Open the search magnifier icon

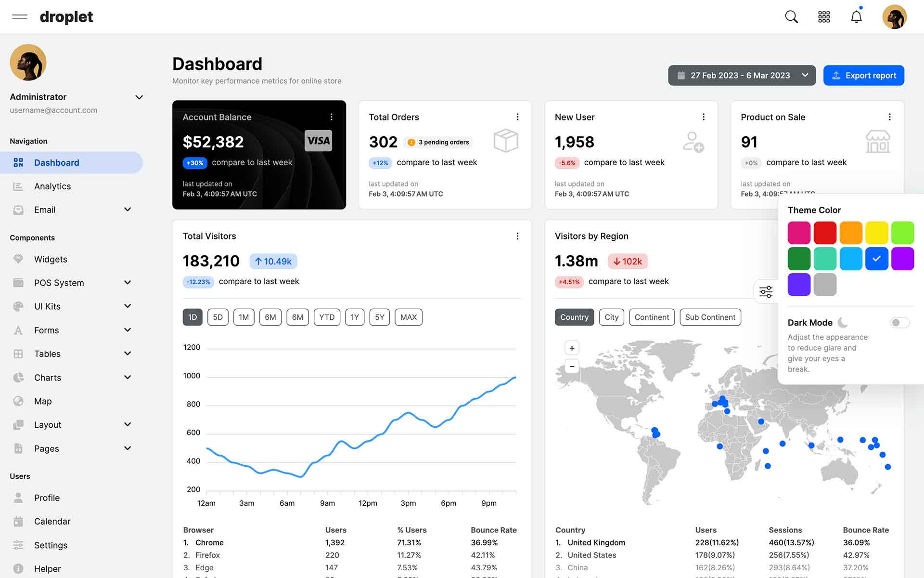(x=791, y=17)
